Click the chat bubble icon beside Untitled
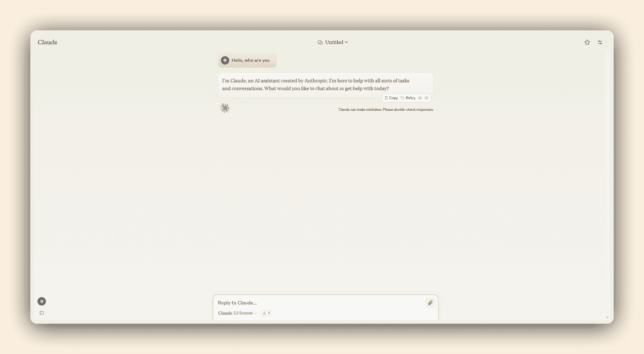This screenshot has width=644, height=354. (x=320, y=42)
